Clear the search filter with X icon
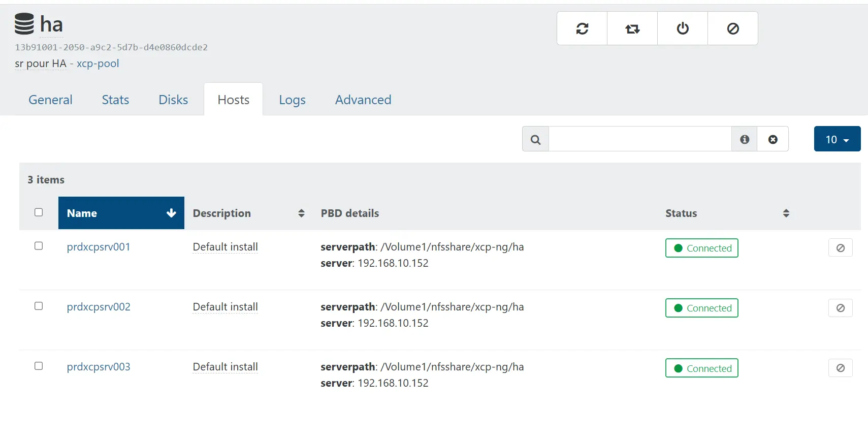Screen dimensions: 868x438 coord(773,139)
